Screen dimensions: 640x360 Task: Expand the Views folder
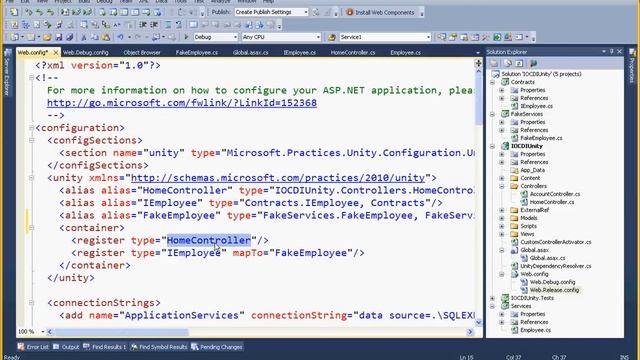click(x=502, y=234)
